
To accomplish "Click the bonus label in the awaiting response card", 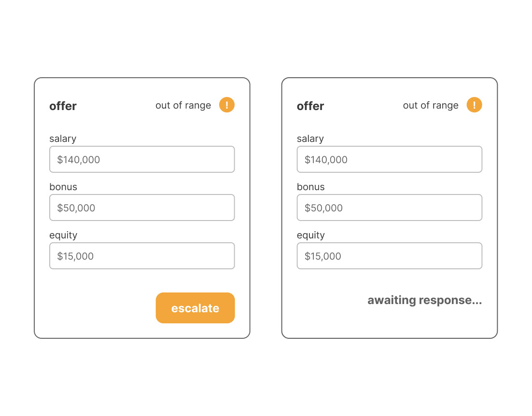I will (x=311, y=187).
